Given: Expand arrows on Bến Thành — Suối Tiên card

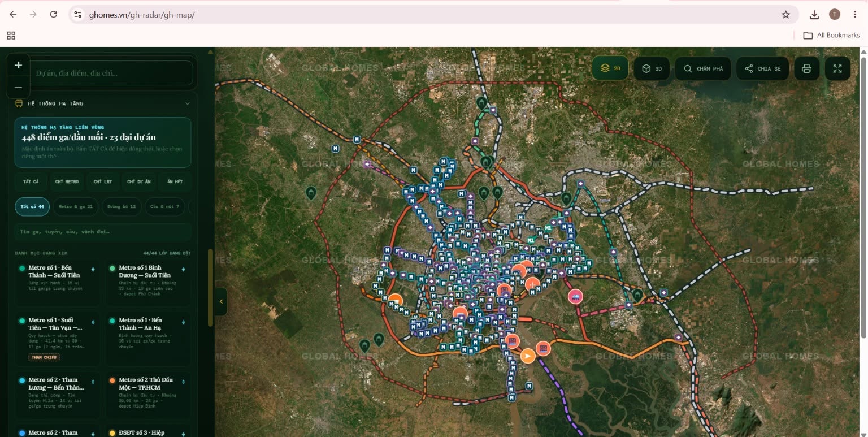Looking at the screenshot, I should [x=93, y=270].
